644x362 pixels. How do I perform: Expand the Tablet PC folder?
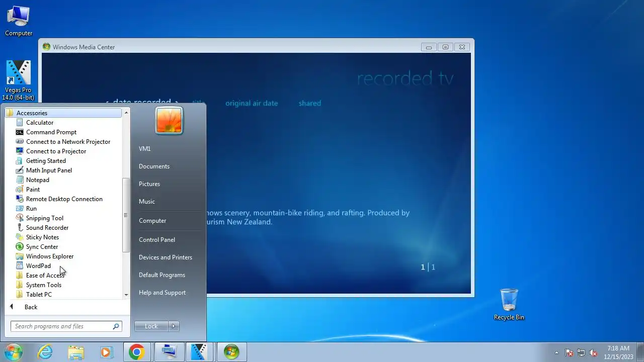(x=39, y=295)
